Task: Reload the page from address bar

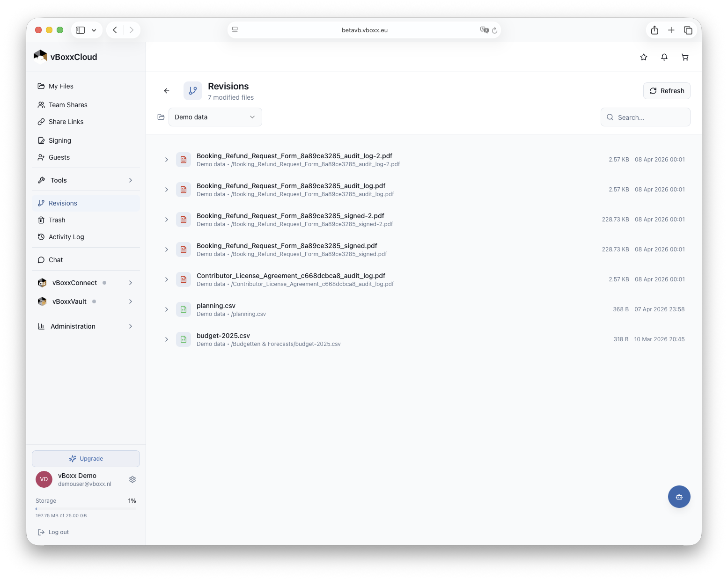Action: (x=495, y=30)
